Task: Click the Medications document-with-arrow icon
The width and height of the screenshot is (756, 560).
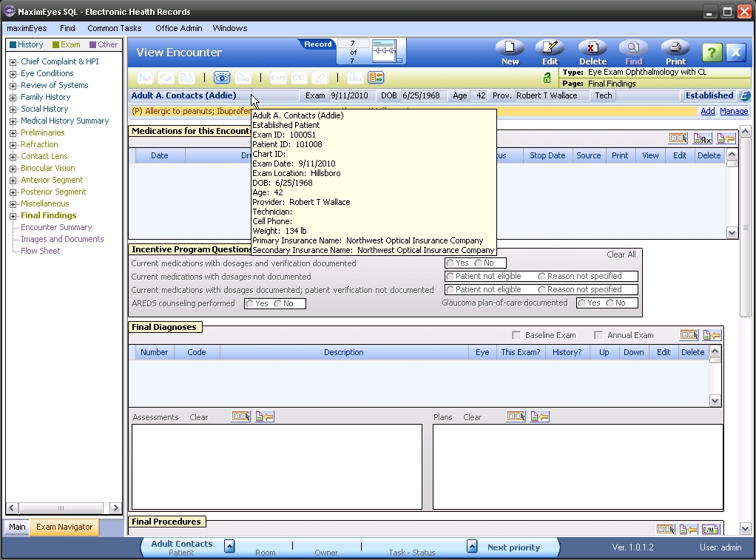Action: [726, 138]
